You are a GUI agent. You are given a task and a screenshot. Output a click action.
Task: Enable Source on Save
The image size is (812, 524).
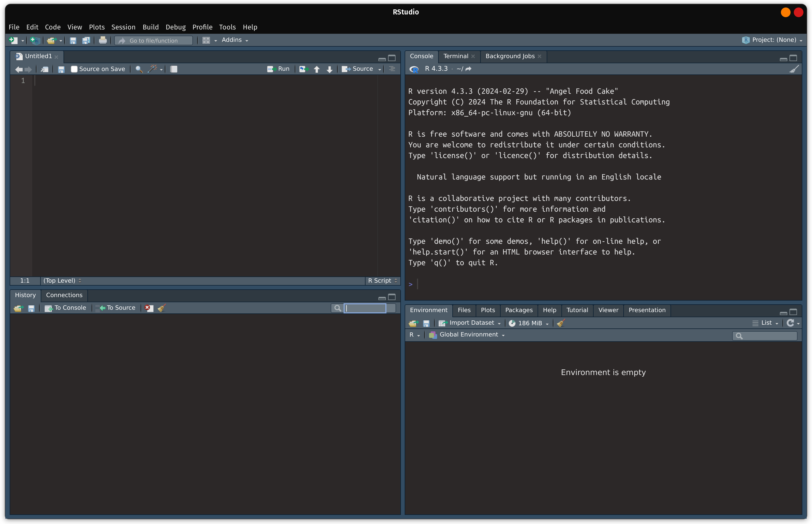pos(74,69)
